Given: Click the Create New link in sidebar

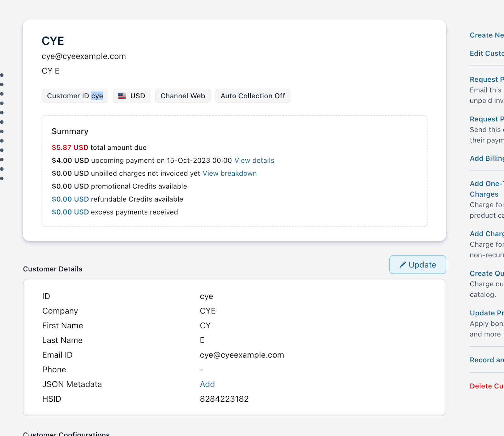Looking at the screenshot, I should point(486,35).
